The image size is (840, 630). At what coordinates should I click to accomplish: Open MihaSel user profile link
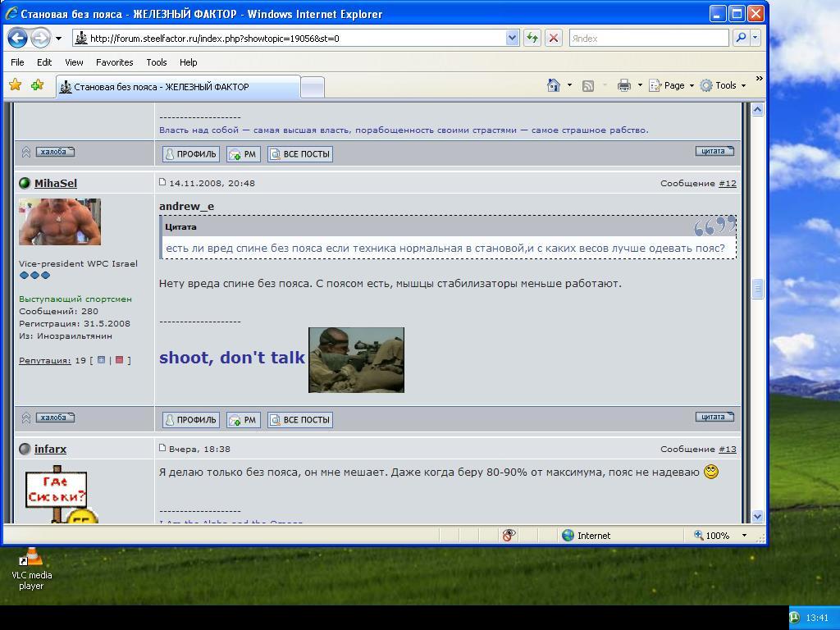[56, 183]
